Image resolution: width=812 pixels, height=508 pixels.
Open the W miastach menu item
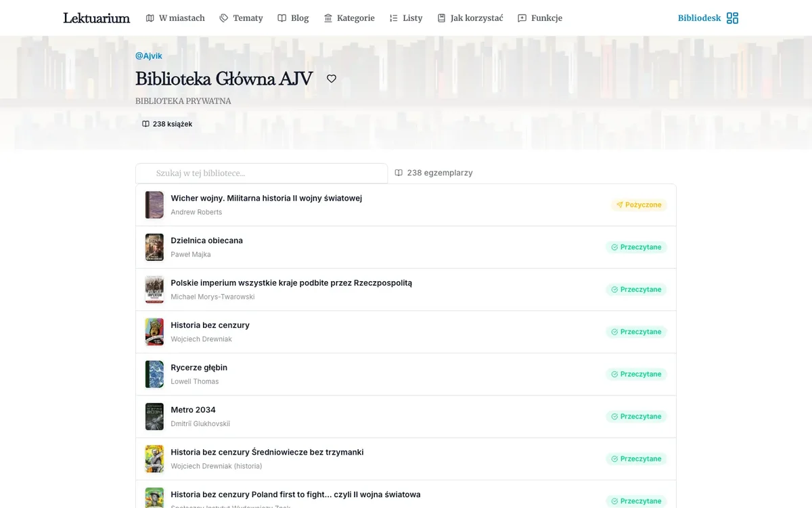pyautogui.click(x=175, y=18)
